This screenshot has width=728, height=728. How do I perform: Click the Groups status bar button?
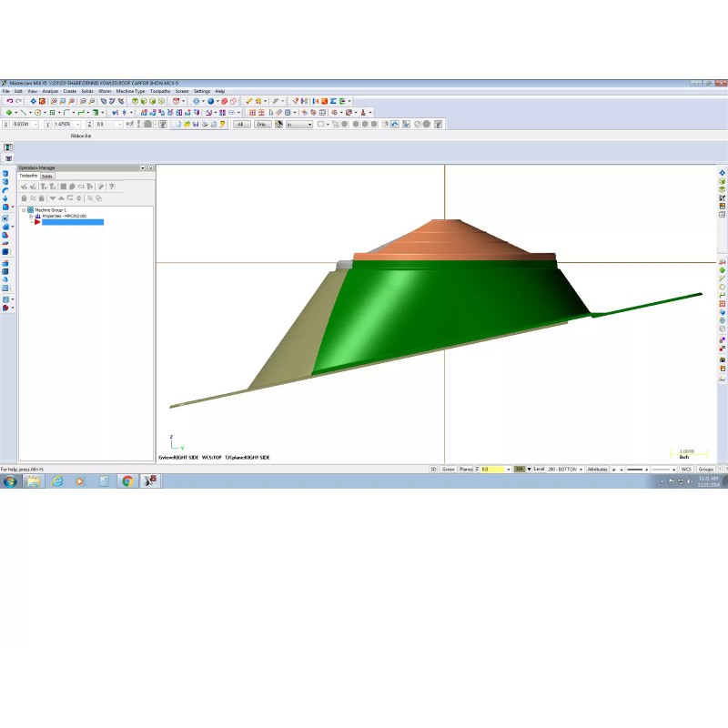tap(706, 470)
